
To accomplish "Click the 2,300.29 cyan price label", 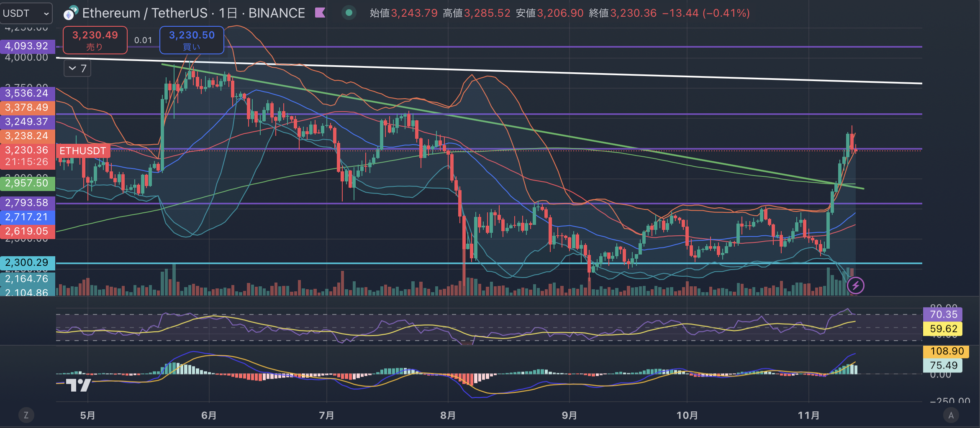I will click(x=28, y=262).
